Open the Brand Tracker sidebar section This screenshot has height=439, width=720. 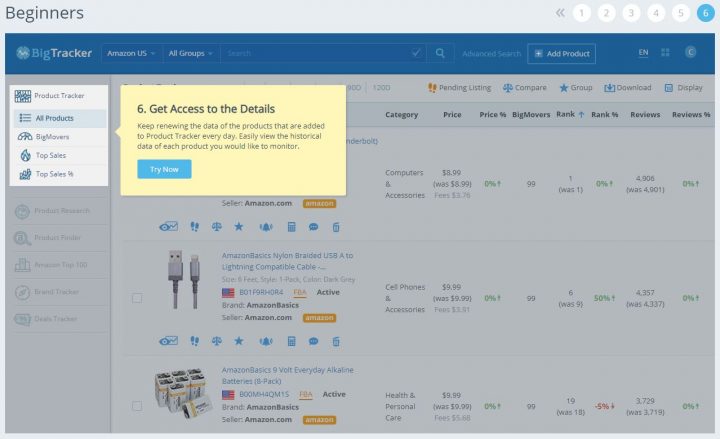pyautogui.click(x=58, y=292)
